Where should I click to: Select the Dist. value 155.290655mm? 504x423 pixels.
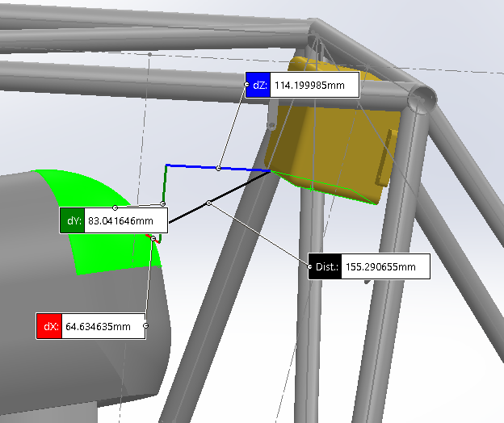click(x=384, y=266)
